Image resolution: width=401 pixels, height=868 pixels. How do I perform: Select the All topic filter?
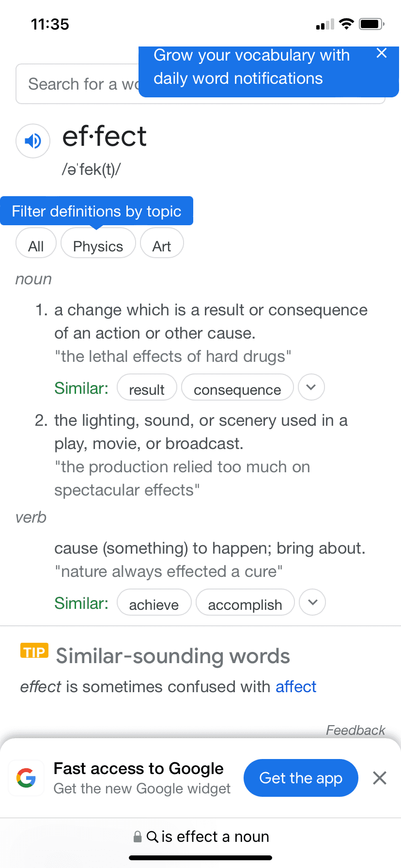36,246
